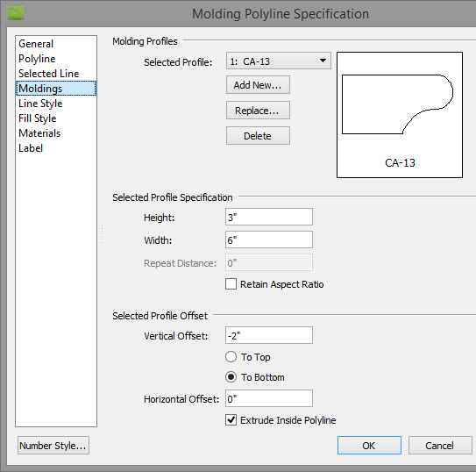
Task: Click the Height input field
Action: (269, 217)
